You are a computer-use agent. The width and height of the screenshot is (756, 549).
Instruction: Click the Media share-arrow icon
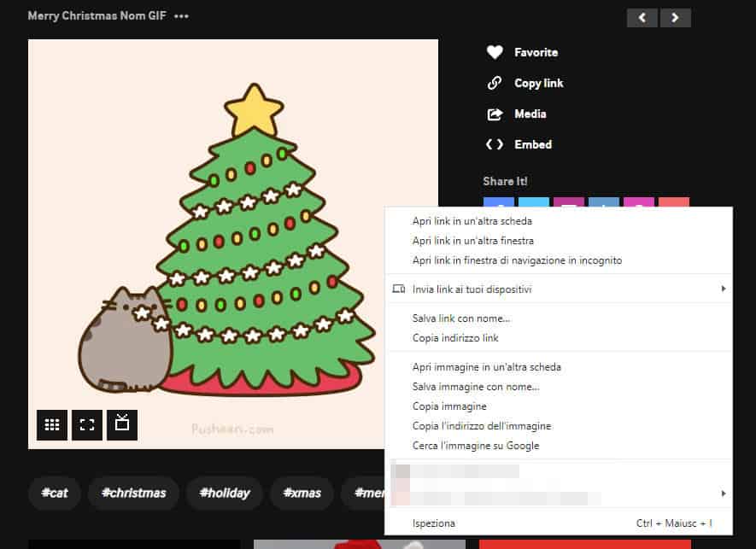click(x=495, y=114)
